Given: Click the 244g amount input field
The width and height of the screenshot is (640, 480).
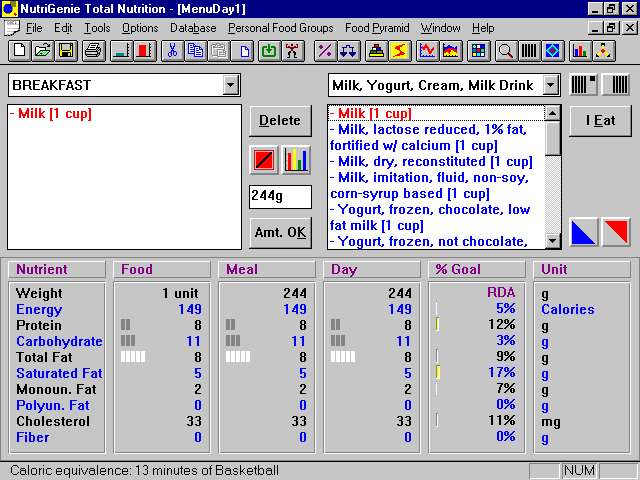Looking at the screenshot, I should [x=280, y=197].
